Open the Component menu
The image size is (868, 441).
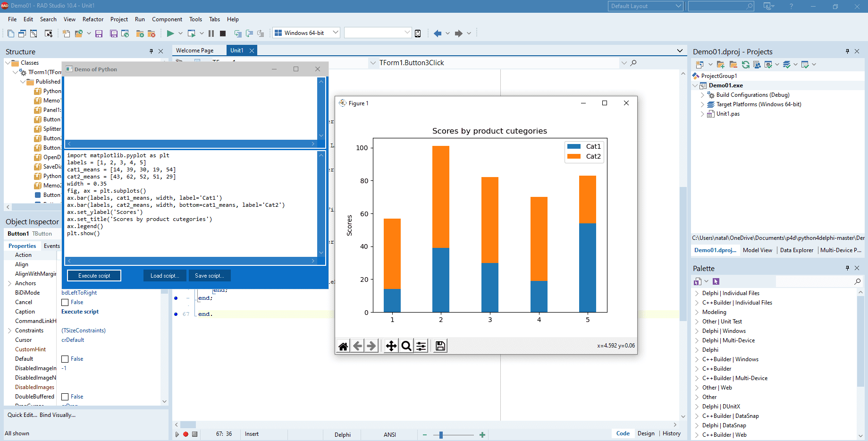tap(167, 19)
